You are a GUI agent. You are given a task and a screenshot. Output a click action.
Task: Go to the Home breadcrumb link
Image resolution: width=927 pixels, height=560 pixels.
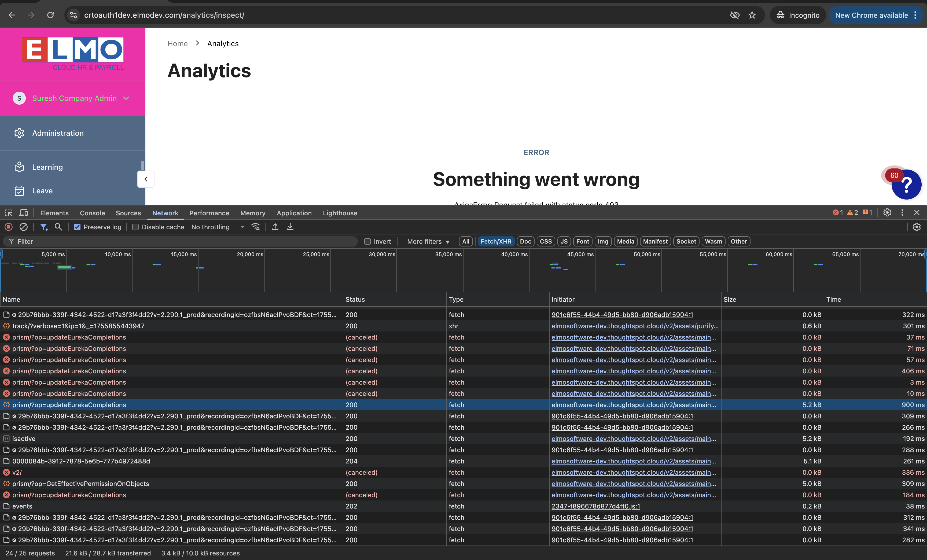click(x=178, y=43)
